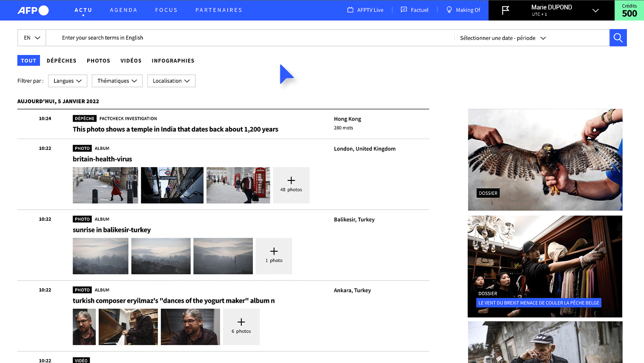The height and width of the screenshot is (363, 644).
Task: Open second balikesir sunrise photo
Action: pyautogui.click(x=161, y=256)
